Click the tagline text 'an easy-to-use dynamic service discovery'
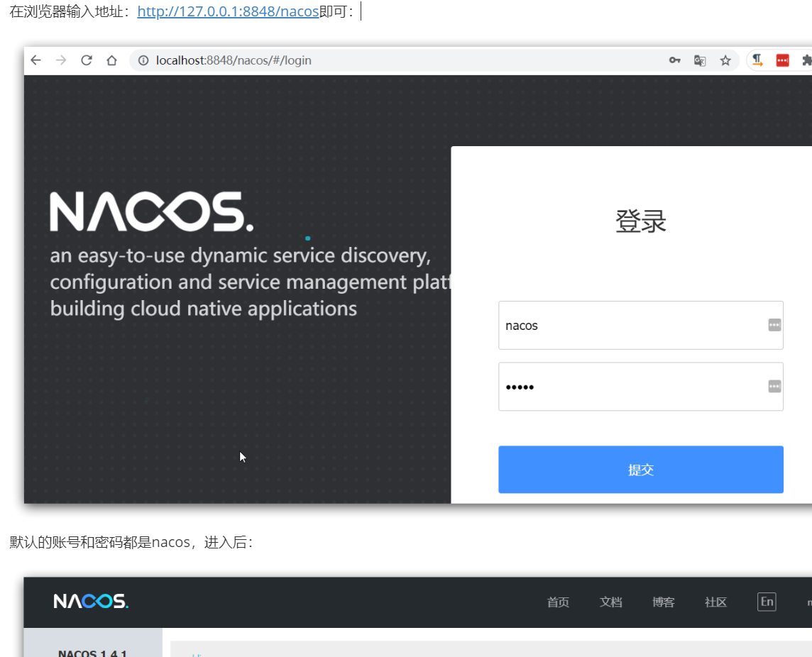This screenshot has width=812, height=657. click(x=241, y=255)
